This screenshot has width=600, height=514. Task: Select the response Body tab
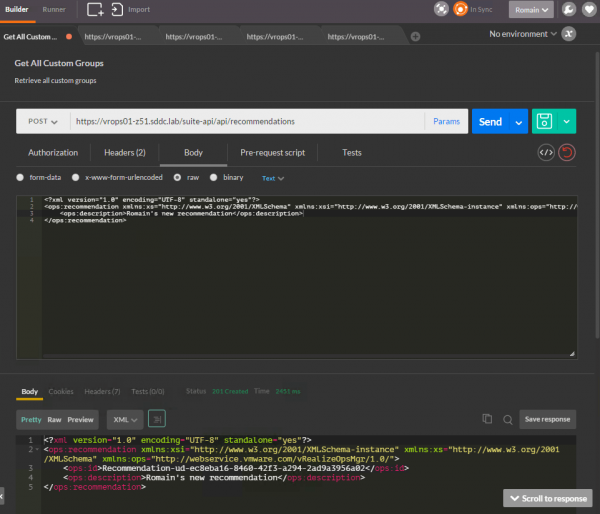point(29,392)
